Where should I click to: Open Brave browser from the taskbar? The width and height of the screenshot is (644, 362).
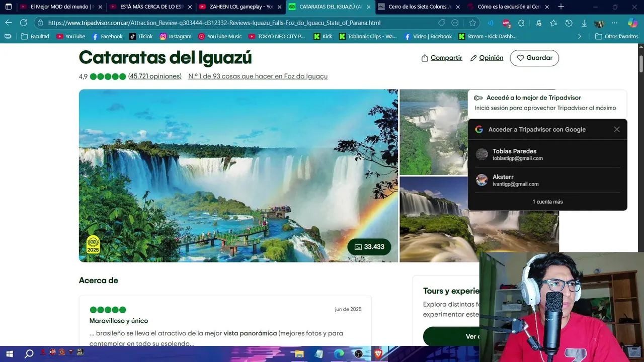click(377, 354)
